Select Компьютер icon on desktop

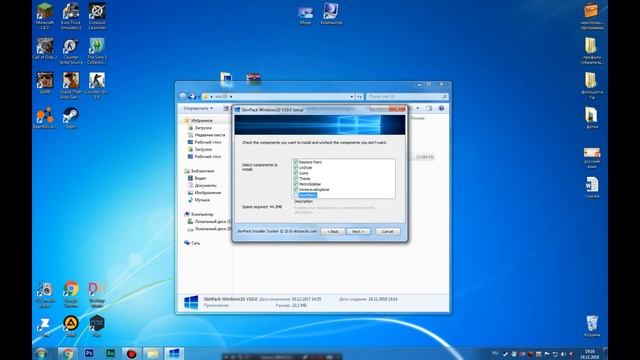click(331, 13)
